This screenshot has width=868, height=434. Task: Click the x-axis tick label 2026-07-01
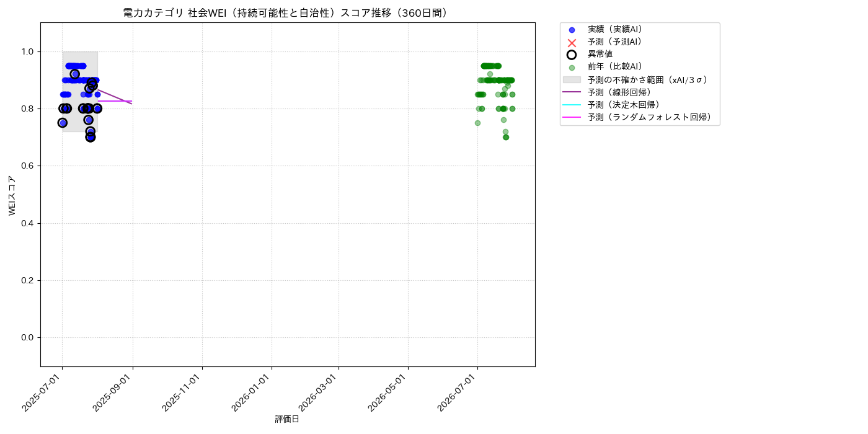[x=458, y=392]
